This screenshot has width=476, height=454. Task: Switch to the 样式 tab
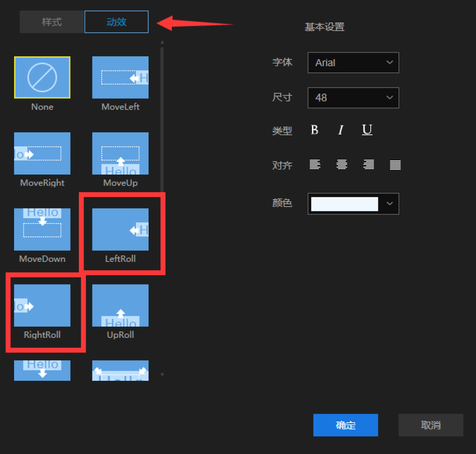(x=51, y=22)
